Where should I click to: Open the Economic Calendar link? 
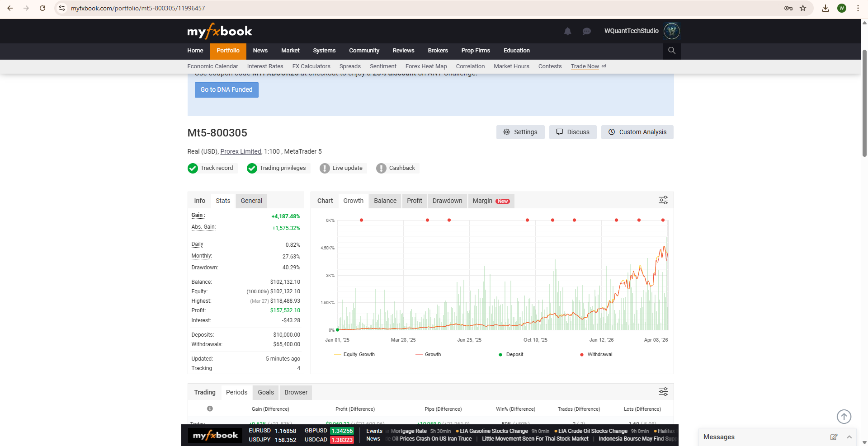click(x=213, y=66)
